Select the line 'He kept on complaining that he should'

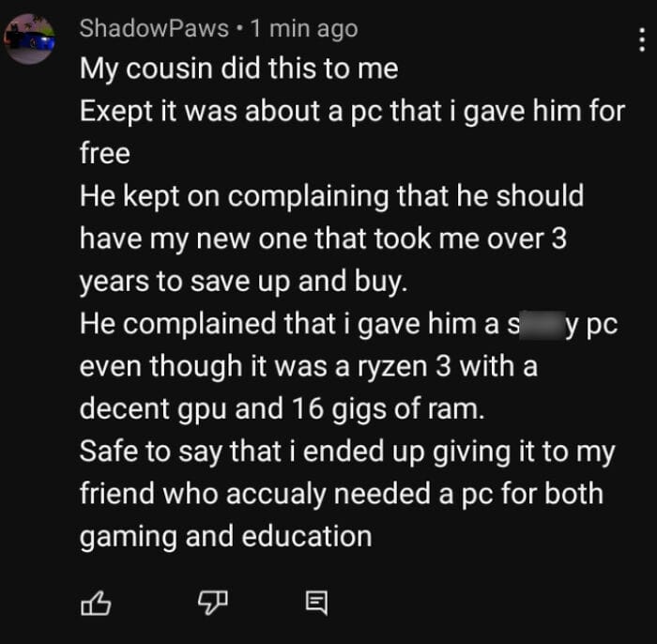point(331,196)
